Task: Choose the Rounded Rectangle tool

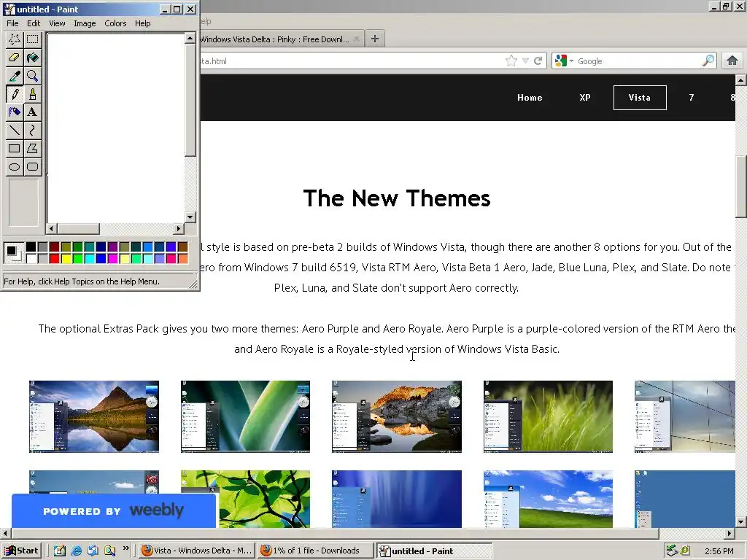Action: [32, 166]
